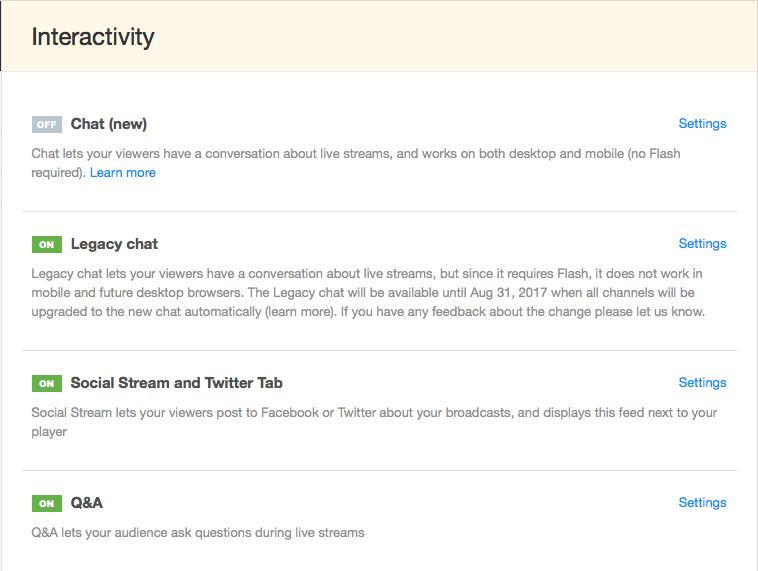This screenshot has width=758, height=571.
Task: Select the Legacy chat heading
Action: pyautogui.click(x=114, y=244)
